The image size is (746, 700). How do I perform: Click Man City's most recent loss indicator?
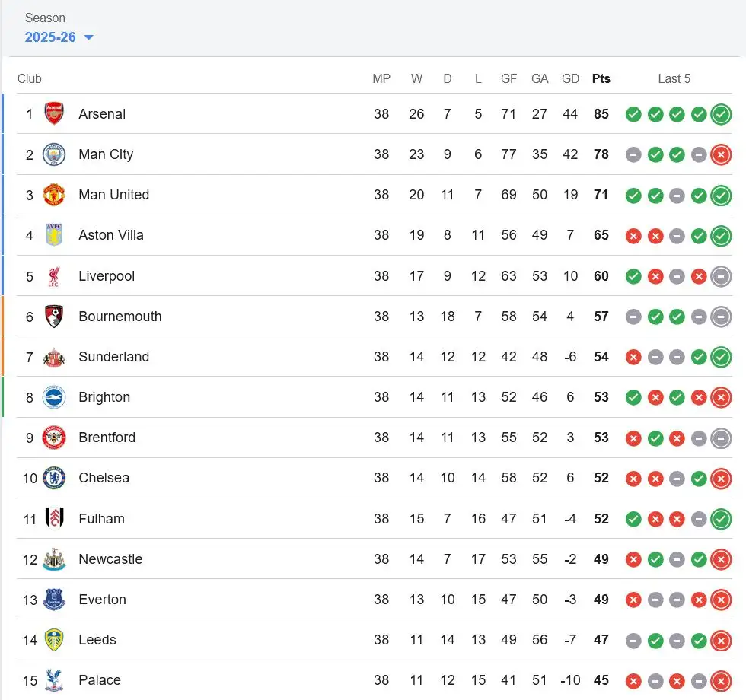pos(721,154)
